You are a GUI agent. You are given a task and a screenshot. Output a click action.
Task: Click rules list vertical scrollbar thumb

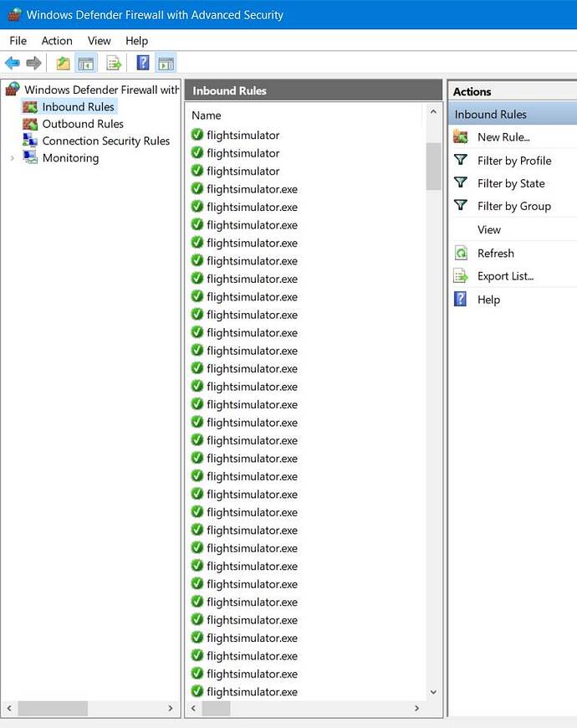click(x=434, y=167)
